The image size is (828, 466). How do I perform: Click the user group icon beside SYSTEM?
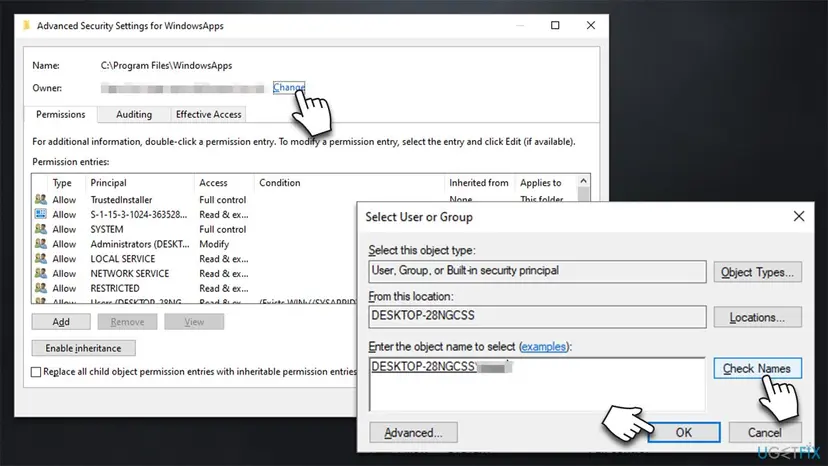point(41,229)
